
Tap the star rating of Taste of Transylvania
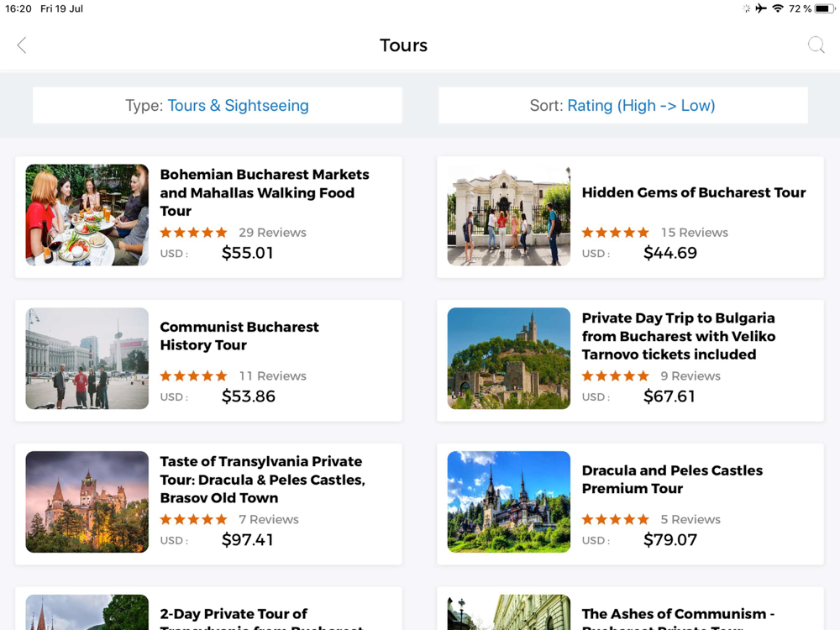pos(193,520)
